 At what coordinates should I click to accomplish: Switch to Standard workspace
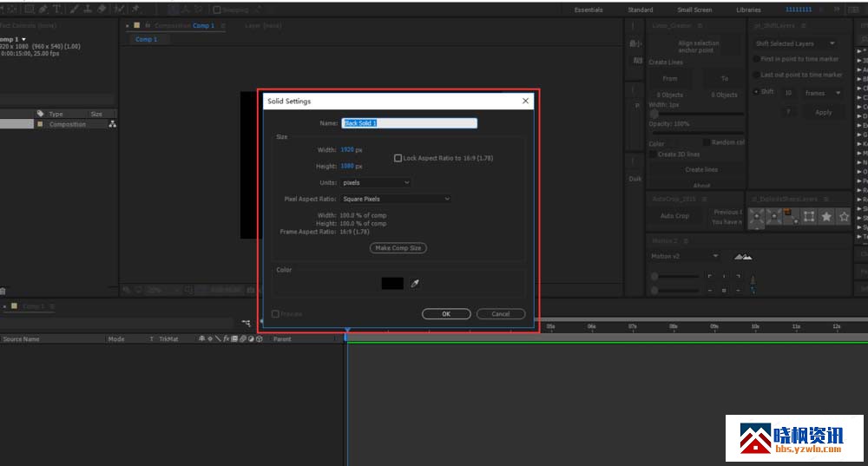click(x=640, y=10)
